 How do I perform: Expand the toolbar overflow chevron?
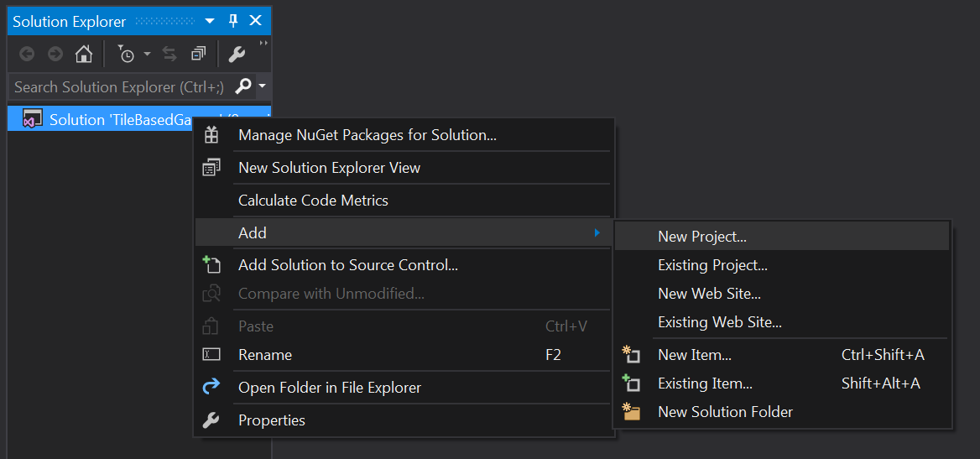tap(263, 44)
